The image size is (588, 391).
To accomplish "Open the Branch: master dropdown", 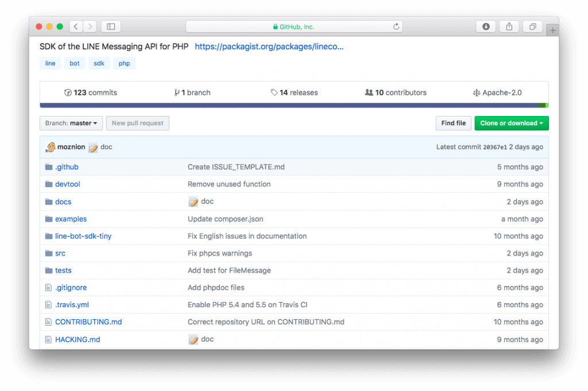I will [x=71, y=123].
